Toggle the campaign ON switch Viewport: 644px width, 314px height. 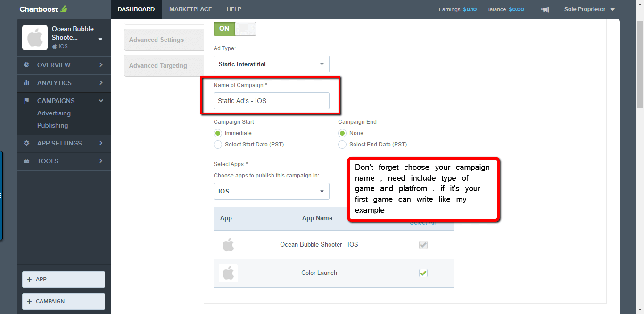(235, 28)
